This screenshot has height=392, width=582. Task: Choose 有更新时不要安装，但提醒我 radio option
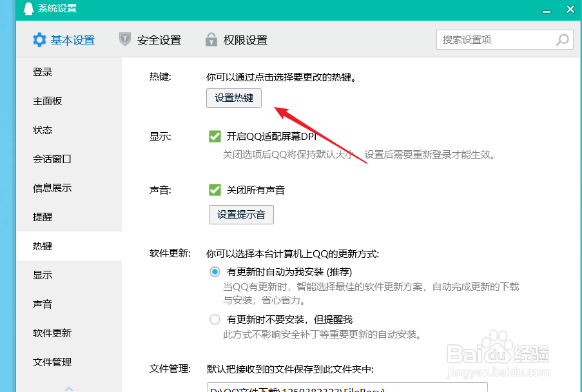coord(215,319)
